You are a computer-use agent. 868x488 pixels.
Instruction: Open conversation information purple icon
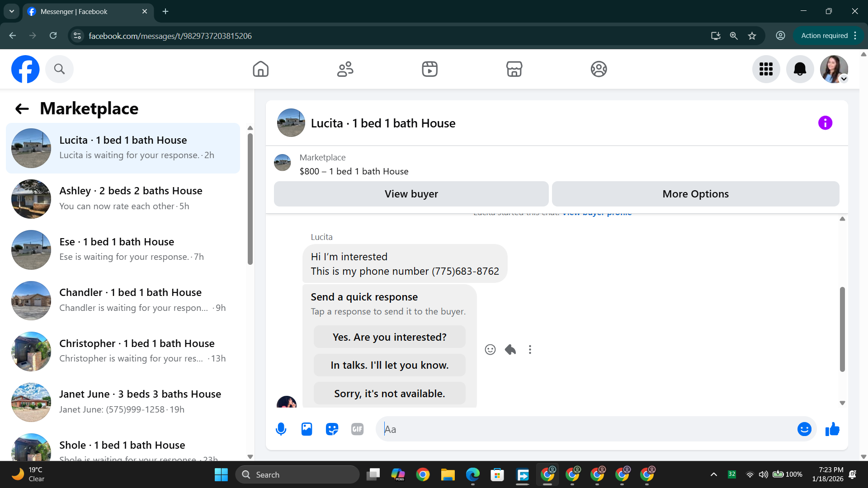point(825,123)
